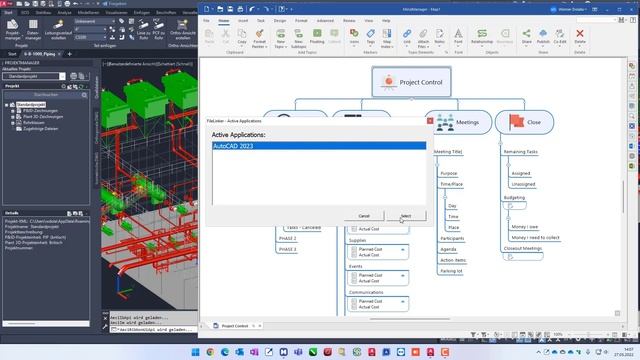
Task: Open the Datenmanager button in AutoCAD ribbon
Action: (33, 29)
